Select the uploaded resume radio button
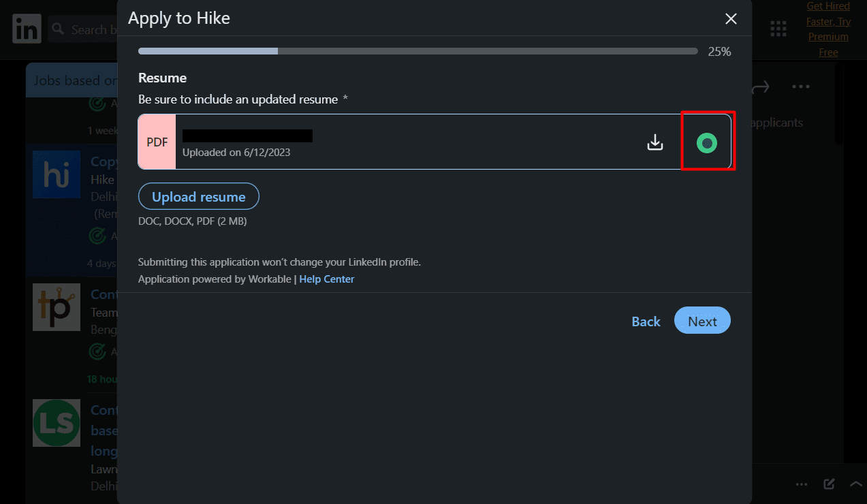867x504 pixels. pos(707,143)
